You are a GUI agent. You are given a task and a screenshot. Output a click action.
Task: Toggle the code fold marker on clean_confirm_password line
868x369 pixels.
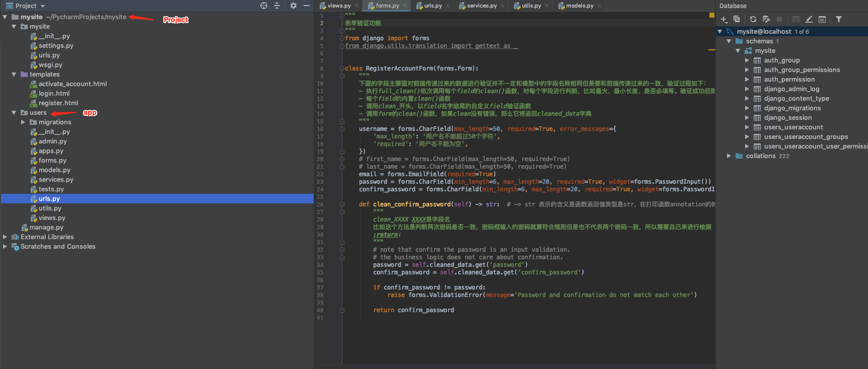(x=342, y=204)
